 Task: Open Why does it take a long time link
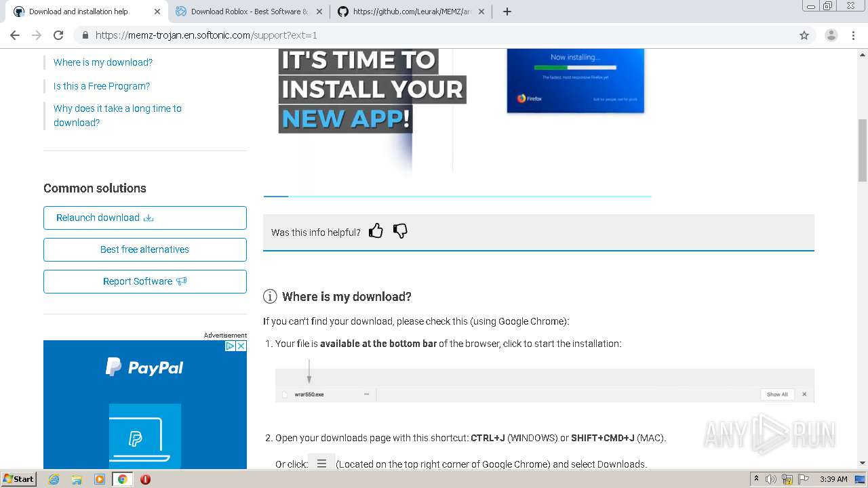(117, 115)
